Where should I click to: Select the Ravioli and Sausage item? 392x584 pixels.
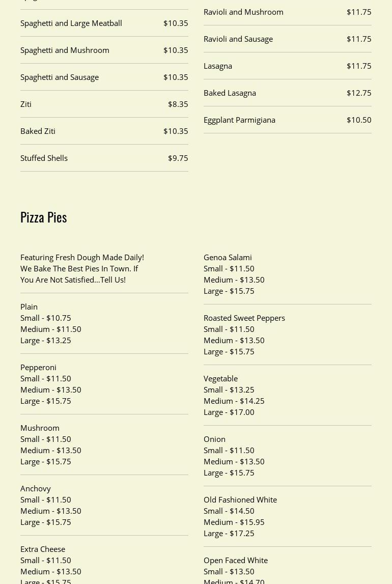(238, 39)
